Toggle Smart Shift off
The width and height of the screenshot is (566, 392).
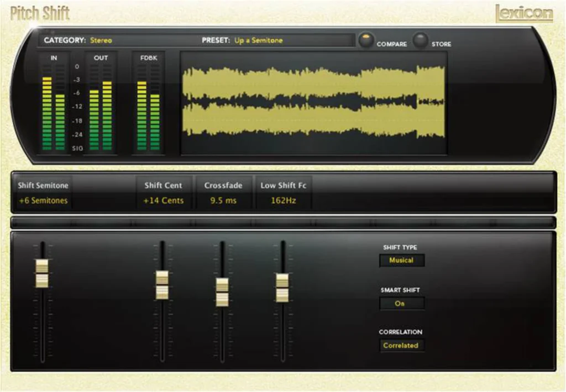402,303
